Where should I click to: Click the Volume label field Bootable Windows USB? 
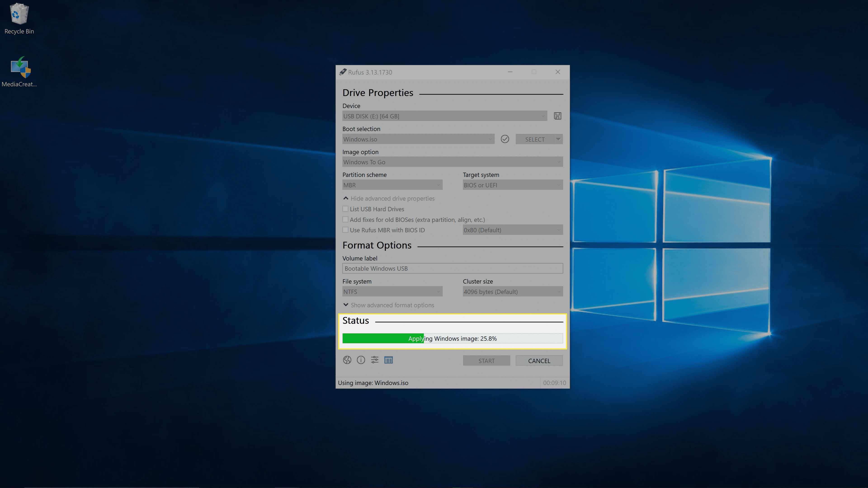click(x=453, y=268)
